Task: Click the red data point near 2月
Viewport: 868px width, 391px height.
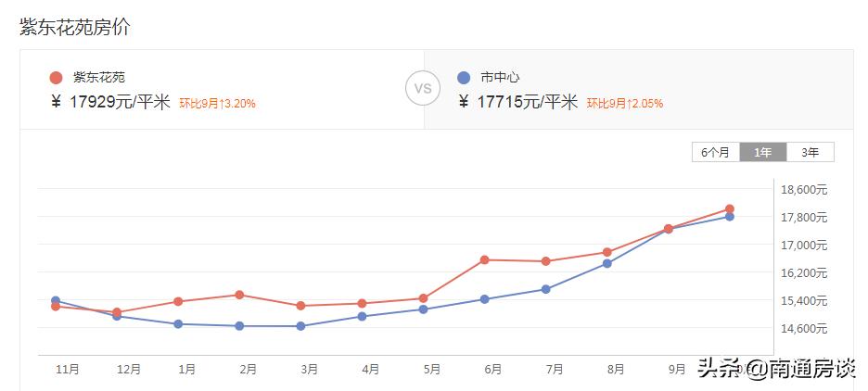Action: 239,295
